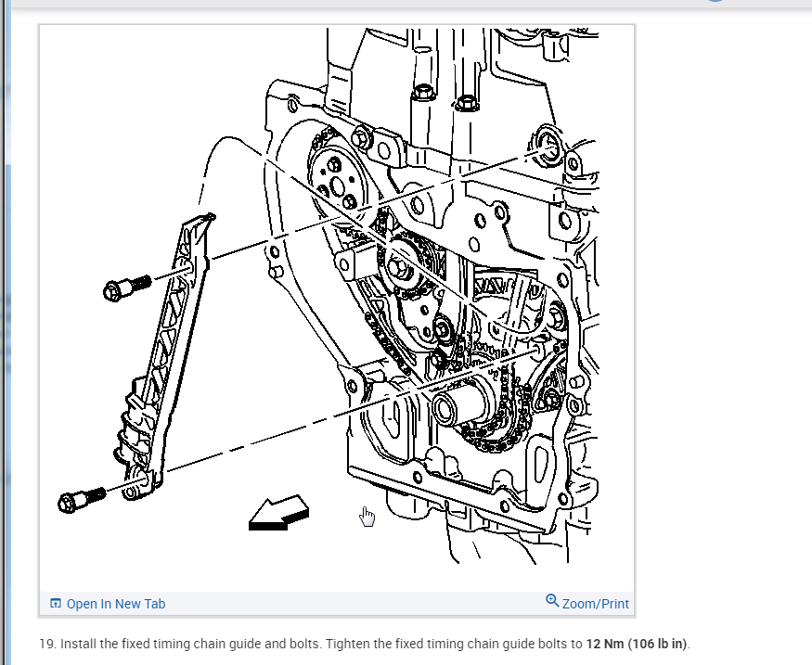Click the open-in-new-tab icon
812x665 pixels.
56,604
